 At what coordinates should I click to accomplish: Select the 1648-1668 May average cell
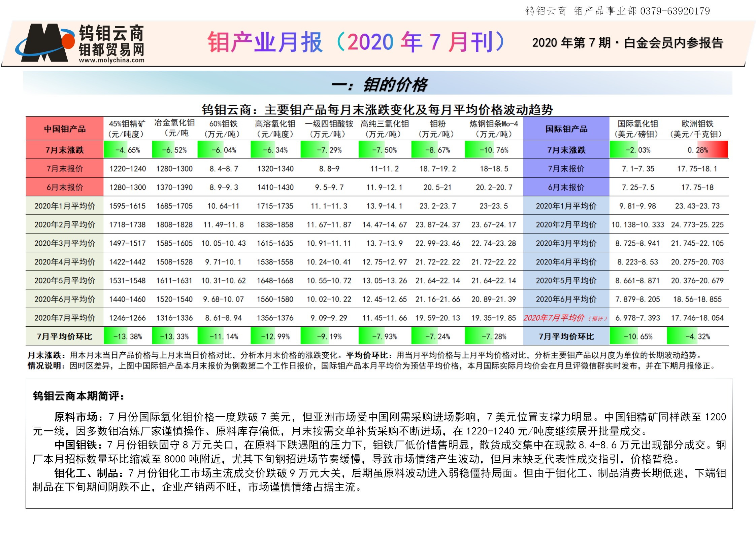point(275,281)
